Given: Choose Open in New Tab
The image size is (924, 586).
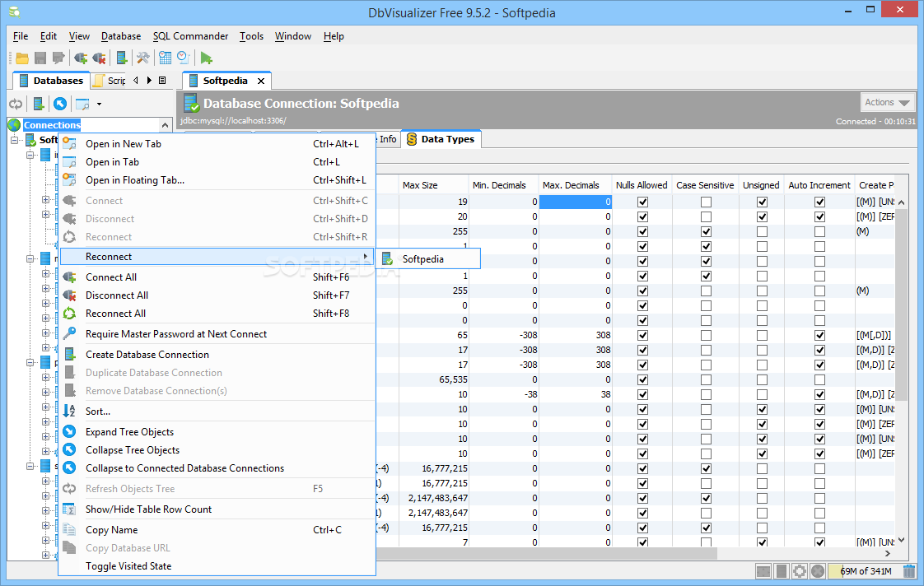Looking at the screenshot, I should pyautogui.click(x=217, y=144).
